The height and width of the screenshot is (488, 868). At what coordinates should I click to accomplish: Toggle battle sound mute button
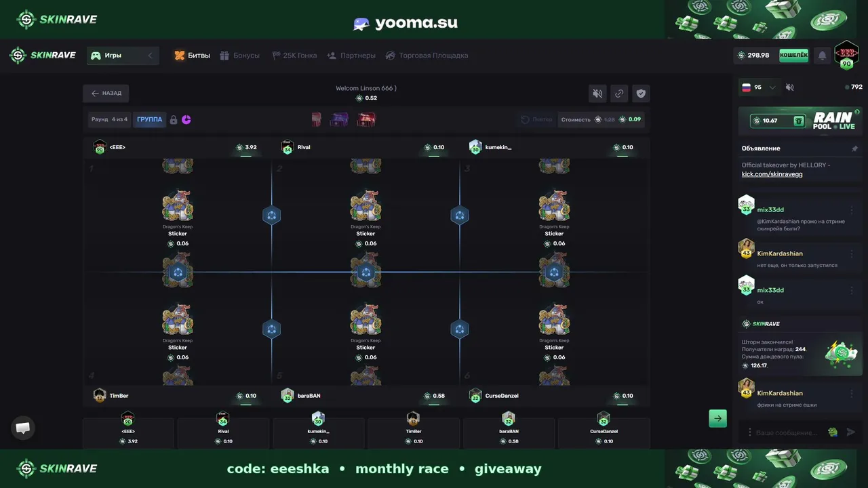coord(597,94)
